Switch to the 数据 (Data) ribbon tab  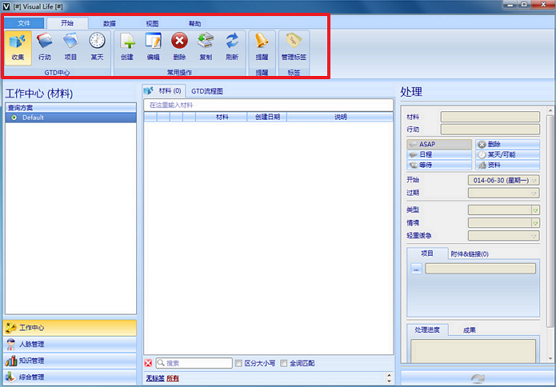[110, 24]
